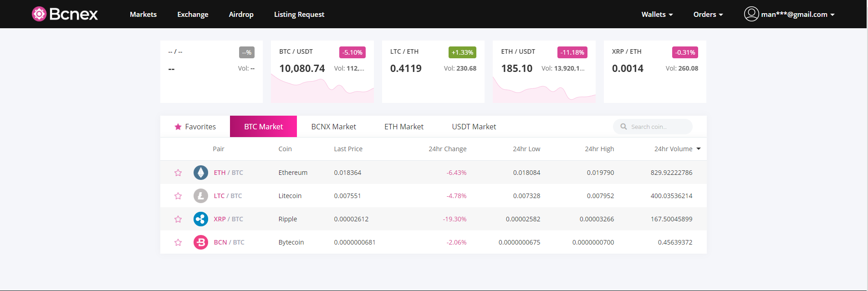Open Exchange in top navigation
The image size is (868, 291).
coord(193,15)
